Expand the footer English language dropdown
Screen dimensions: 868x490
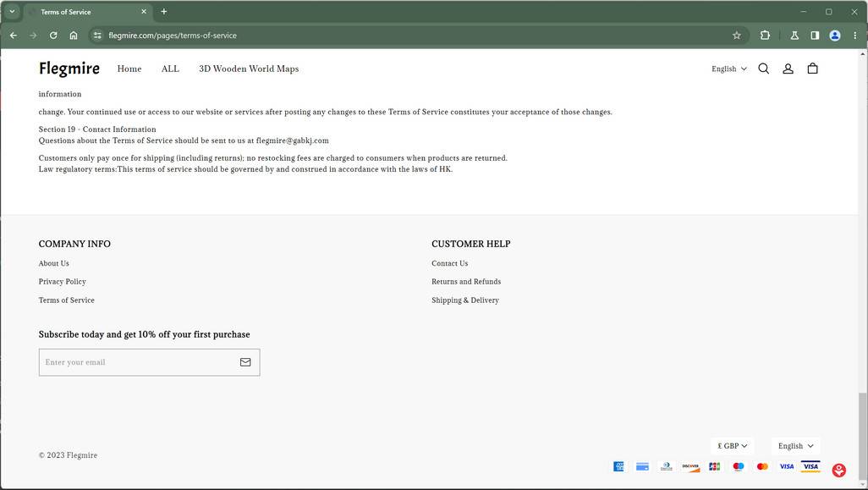click(x=795, y=446)
